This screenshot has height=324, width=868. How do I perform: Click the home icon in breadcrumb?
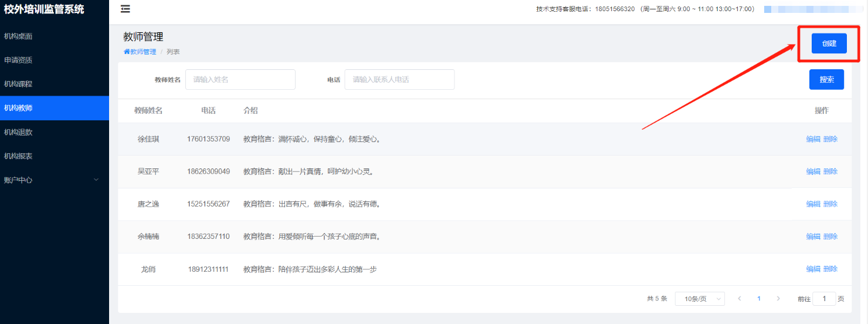(127, 52)
